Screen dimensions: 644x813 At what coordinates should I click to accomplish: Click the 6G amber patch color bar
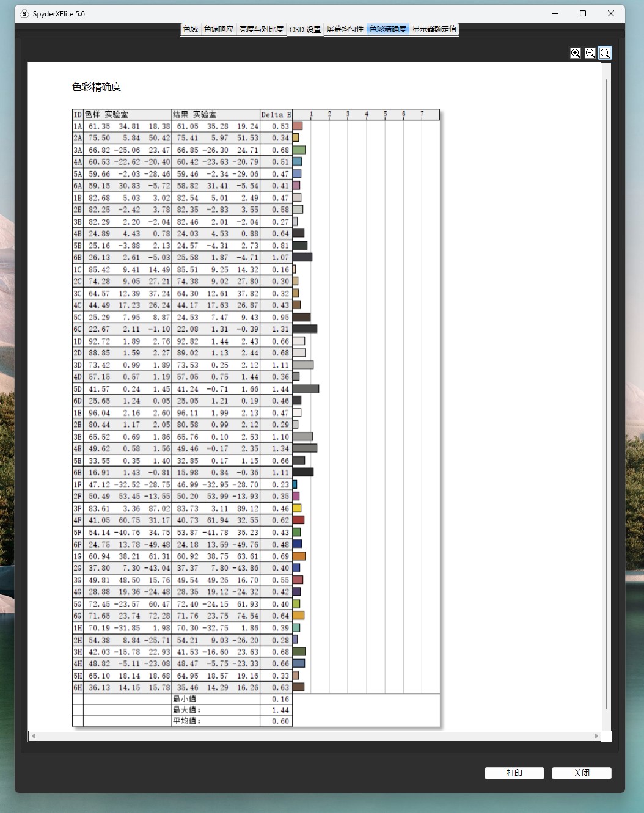coord(299,616)
